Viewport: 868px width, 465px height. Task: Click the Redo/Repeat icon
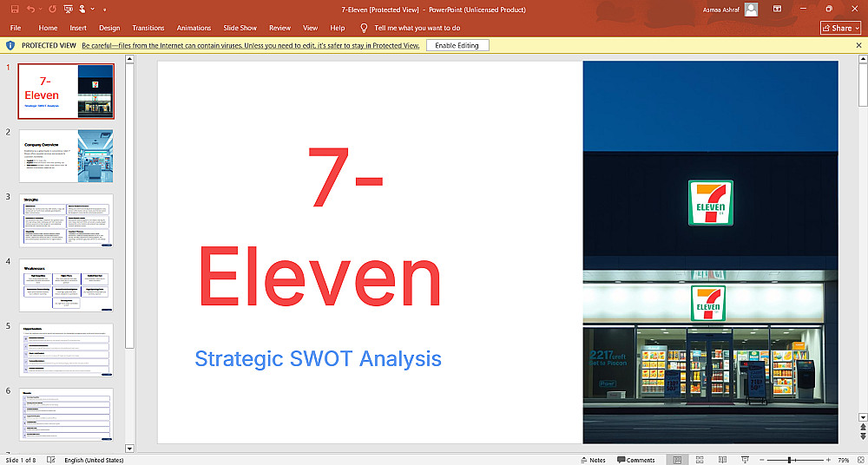tap(53, 10)
